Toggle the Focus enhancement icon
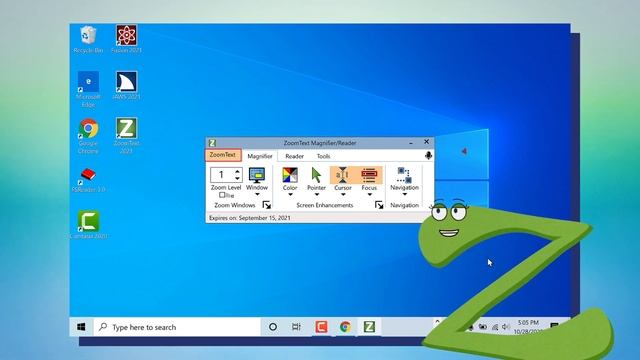The height and width of the screenshot is (360, 640). 369,175
